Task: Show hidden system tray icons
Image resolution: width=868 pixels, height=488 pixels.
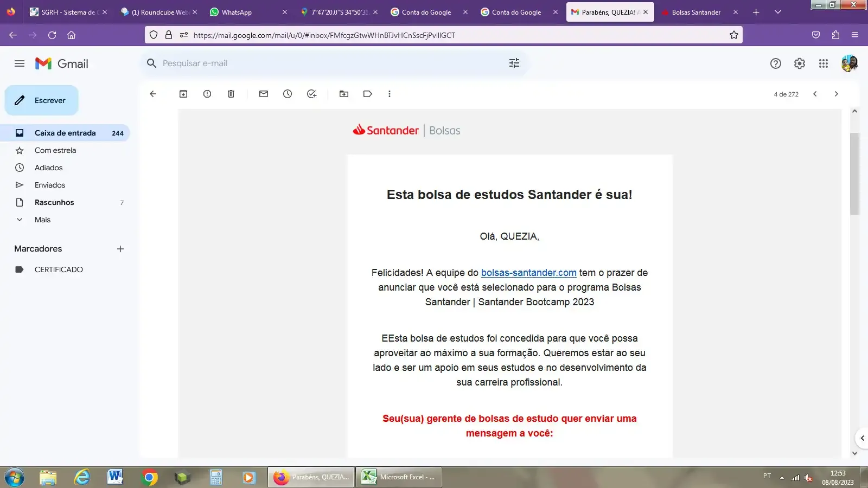Action: point(782,478)
